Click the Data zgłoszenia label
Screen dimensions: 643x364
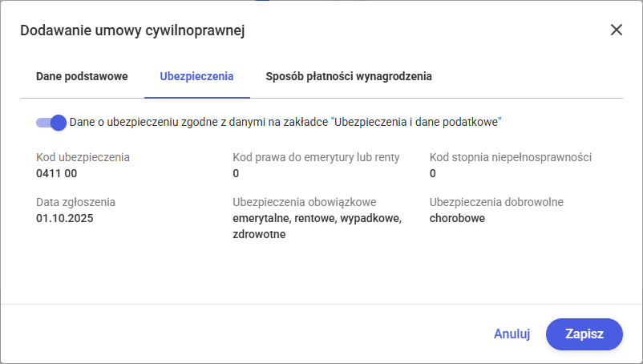click(x=75, y=202)
